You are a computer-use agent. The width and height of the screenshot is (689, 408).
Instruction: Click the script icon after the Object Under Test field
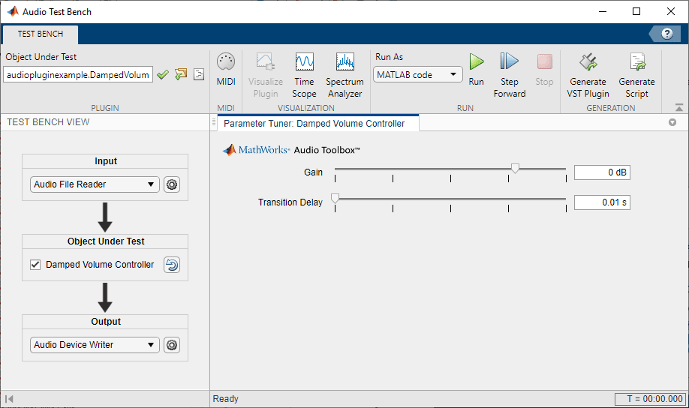coord(199,74)
